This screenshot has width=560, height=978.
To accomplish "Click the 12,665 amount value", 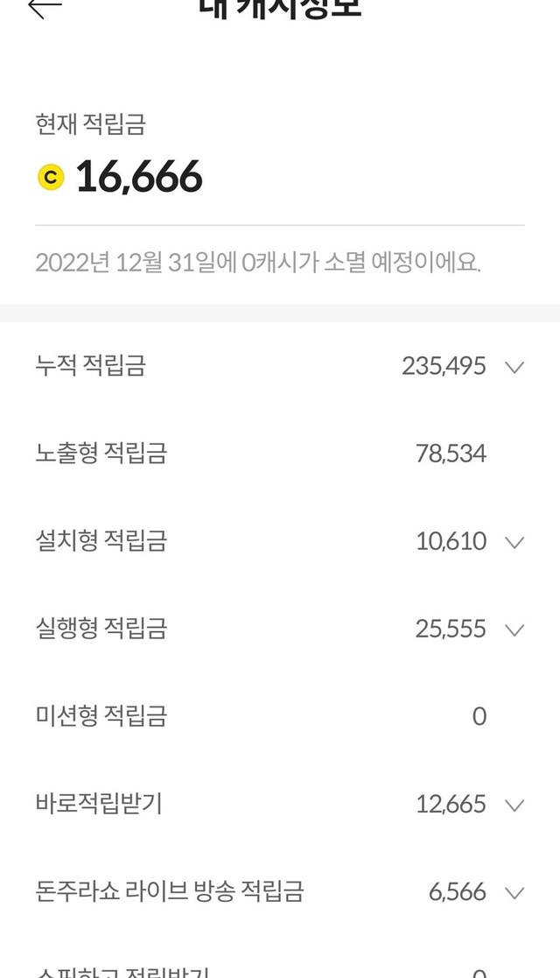I will tap(451, 804).
